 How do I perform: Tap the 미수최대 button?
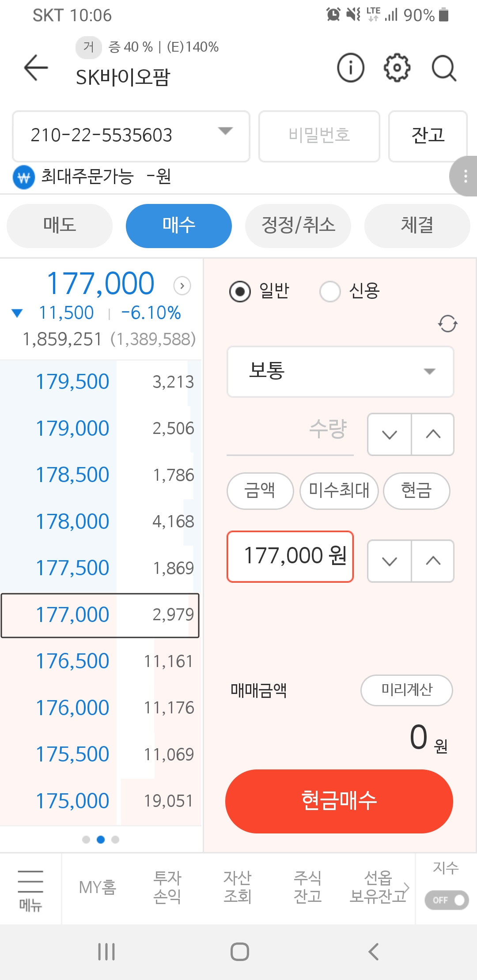(x=339, y=491)
